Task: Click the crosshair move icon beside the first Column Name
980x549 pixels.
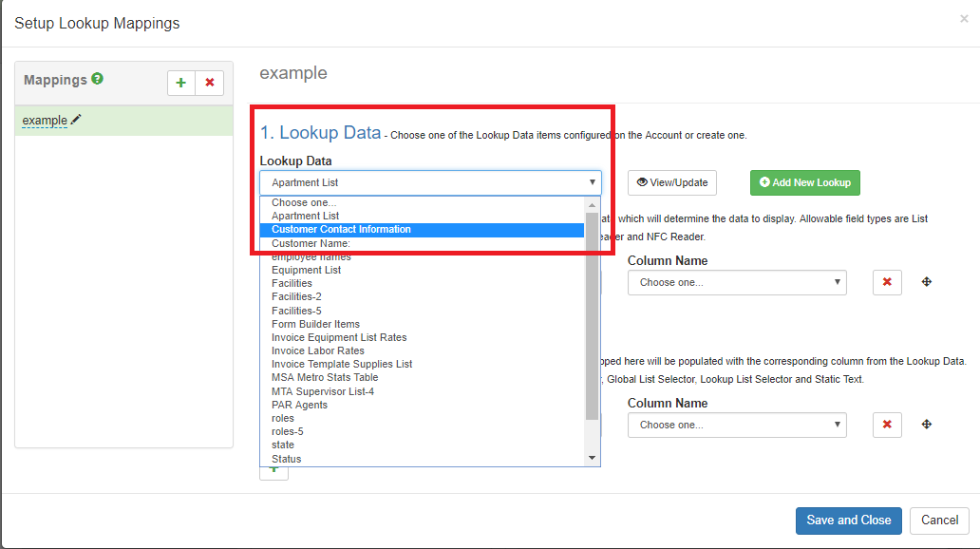Action: 927,282
